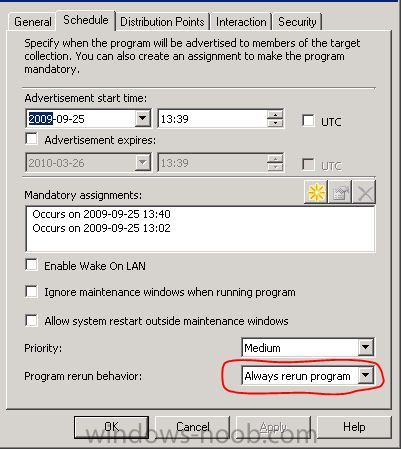Click the Cancel button
Image resolution: width=402 pixels, height=449 pixels.
[193, 427]
